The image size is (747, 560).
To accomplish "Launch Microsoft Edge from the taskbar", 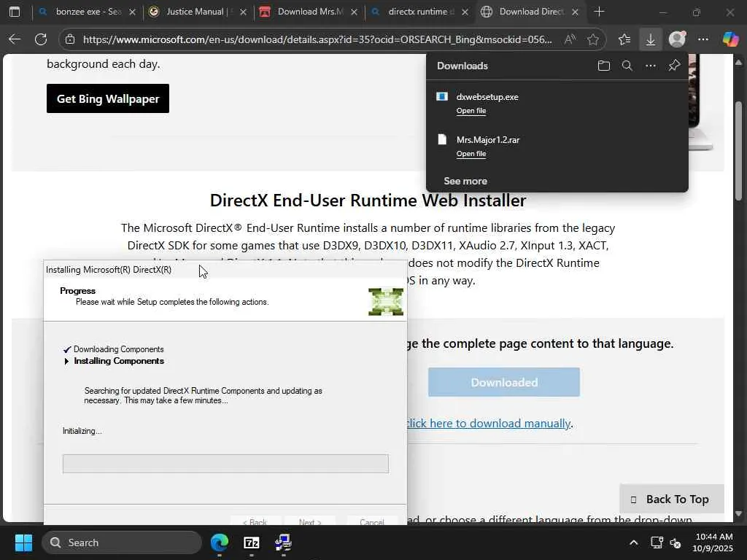I will tap(220, 542).
